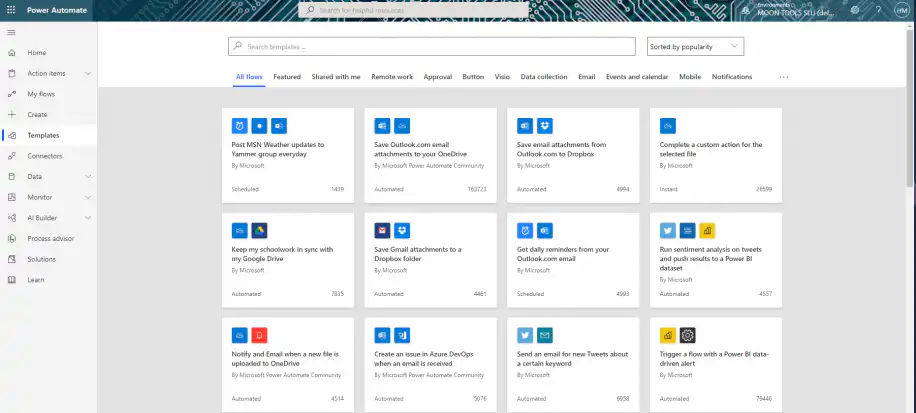Image resolution: width=916 pixels, height=413 pixels.
Task: Expand the Data menu chevron
Action: point(88,176)
